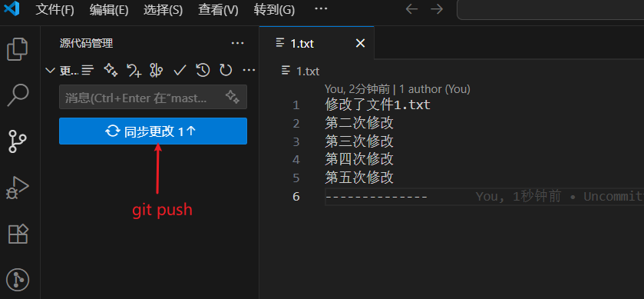Screen dimensions: 644x299
Task: Click the view as list icon
Action: (x=88, y=71)
